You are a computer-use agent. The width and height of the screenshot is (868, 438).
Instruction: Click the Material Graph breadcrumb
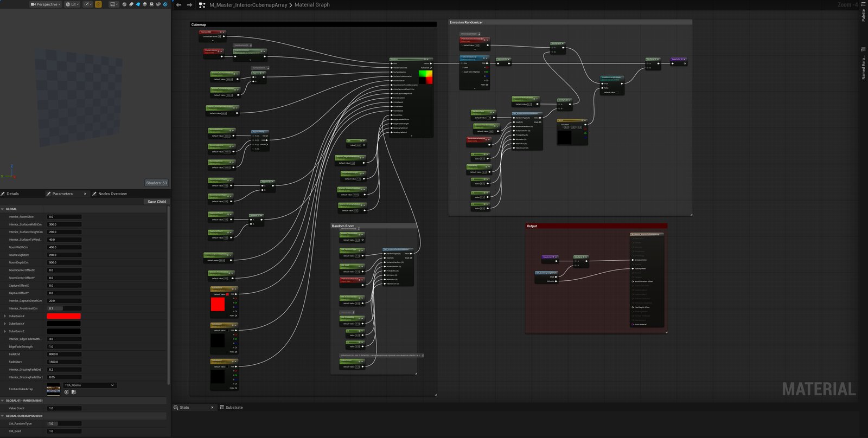click(x=312, y=5)
